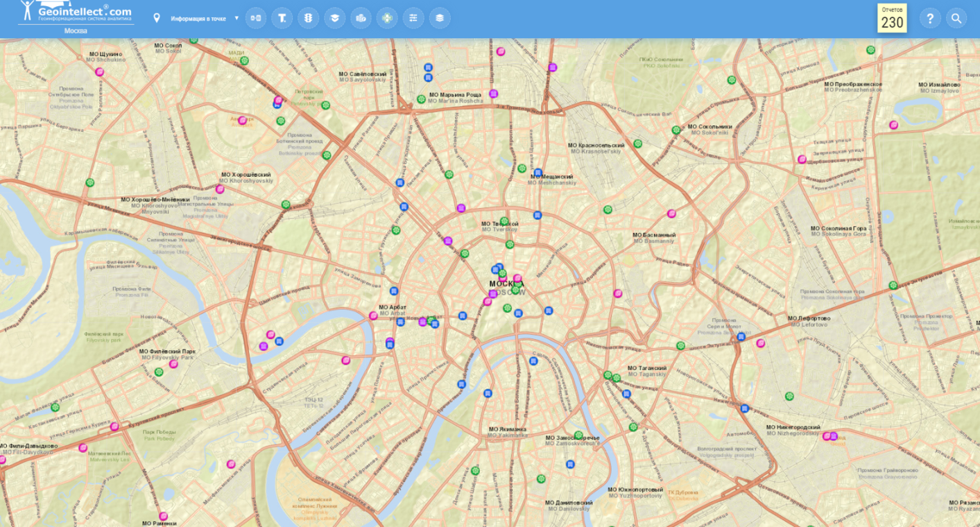980x527 pixels.
Task: Click the compare/measure tool icon in toolbar
Action: (256, 18)
